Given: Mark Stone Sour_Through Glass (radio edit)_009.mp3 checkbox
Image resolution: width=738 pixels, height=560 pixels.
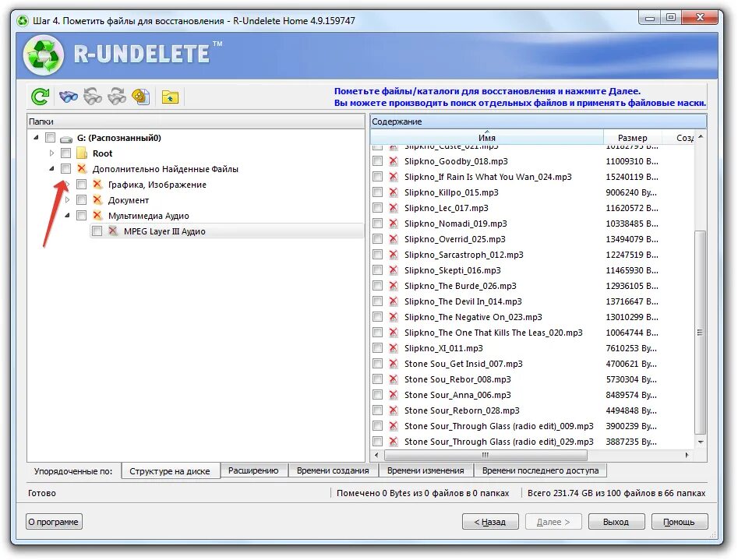Looking at the screenshot, I should (377, 425).
